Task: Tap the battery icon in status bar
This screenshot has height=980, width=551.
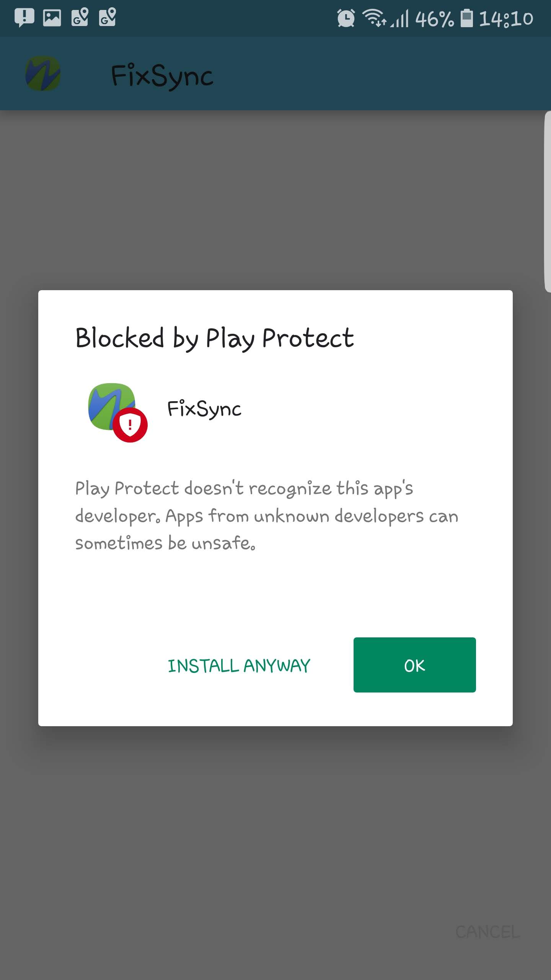Action: click(466, 18)
